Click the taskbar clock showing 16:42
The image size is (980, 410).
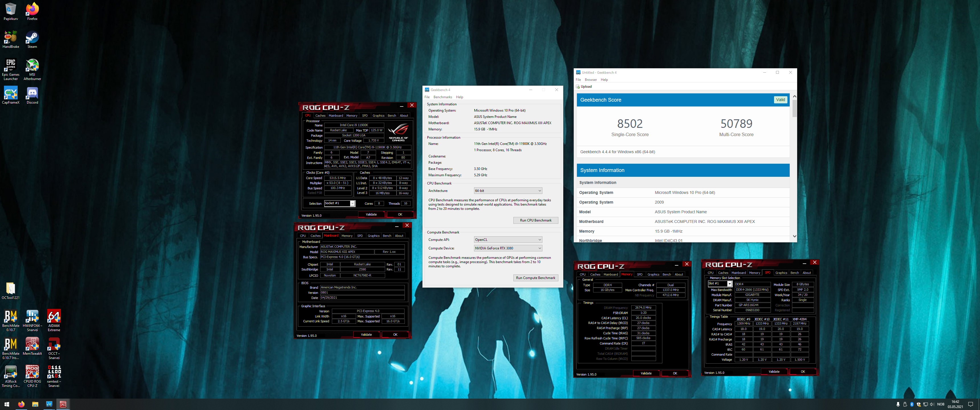[x=955, y=404]
